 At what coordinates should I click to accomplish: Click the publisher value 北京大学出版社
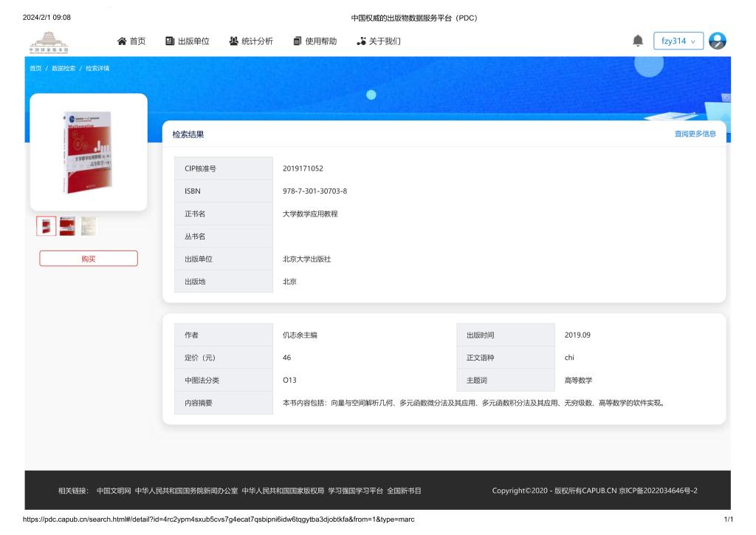click(306, 259)
